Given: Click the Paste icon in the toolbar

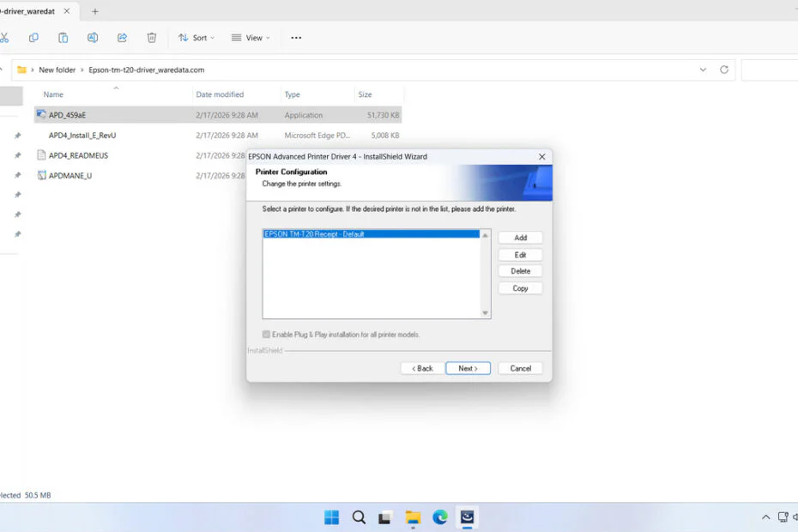Looking at the screenshot, I should pyautogui.click(x=62, y=37).
